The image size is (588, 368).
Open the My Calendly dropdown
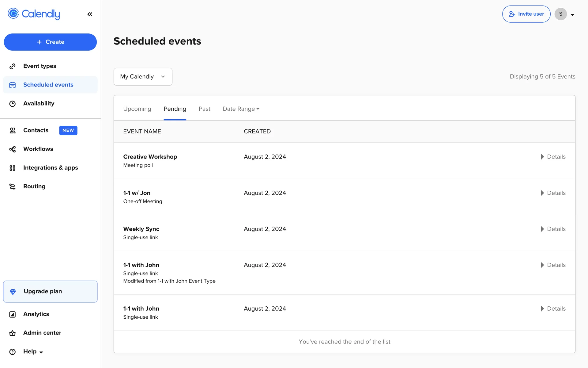coord(143,77)
